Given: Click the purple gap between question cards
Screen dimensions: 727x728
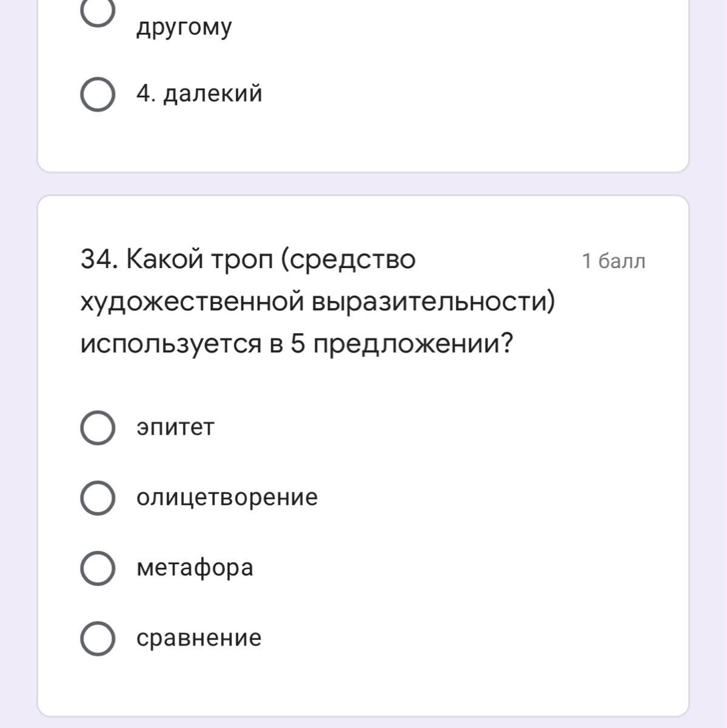Looking at the screenshot, I should (364, 184).
